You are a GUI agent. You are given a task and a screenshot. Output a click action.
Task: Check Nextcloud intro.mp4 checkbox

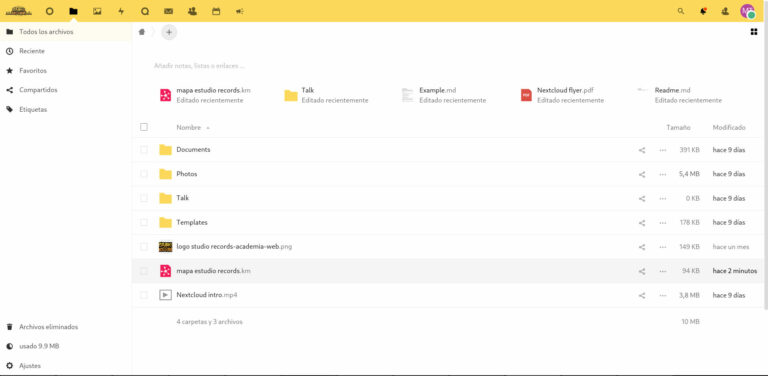(x=144, y=295)
